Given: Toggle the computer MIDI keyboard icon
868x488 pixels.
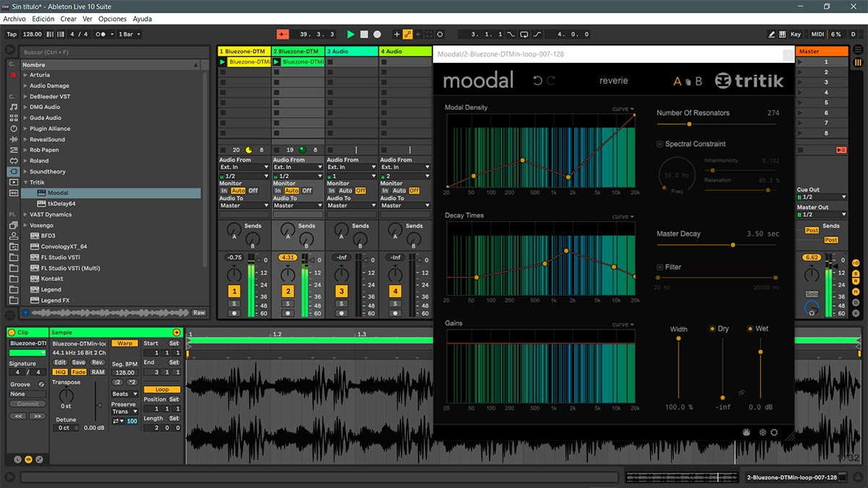Looking at the screenshot, I should pos(783,34).
